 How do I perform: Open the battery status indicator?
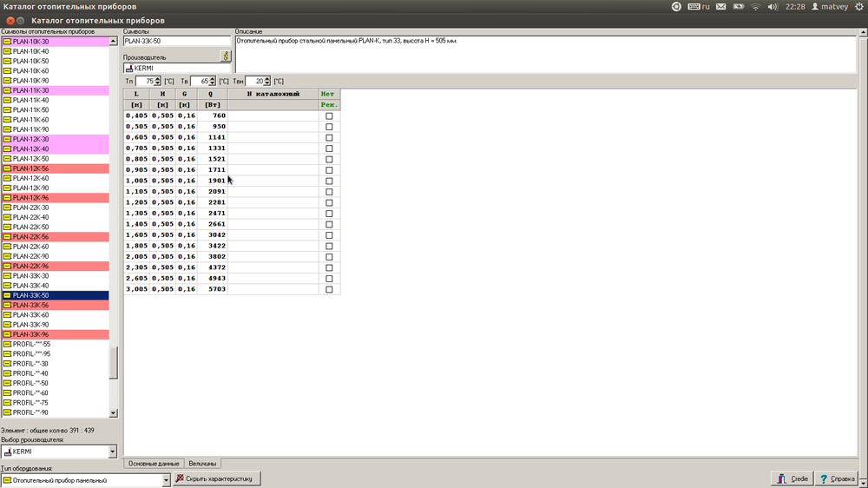pyautogui.click(x=739, y=7)
